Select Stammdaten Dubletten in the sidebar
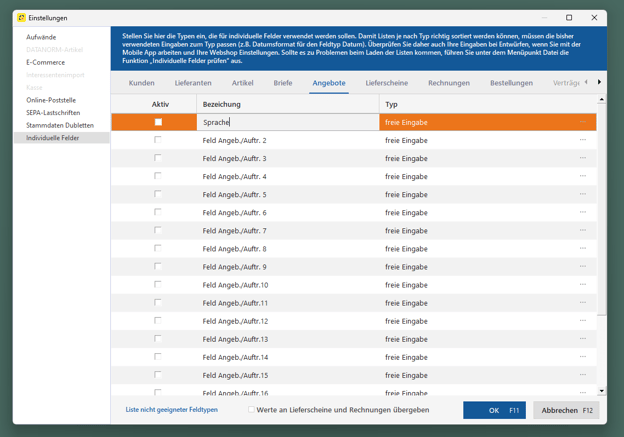This screenshot has width=624, height=437. [60, 125]
